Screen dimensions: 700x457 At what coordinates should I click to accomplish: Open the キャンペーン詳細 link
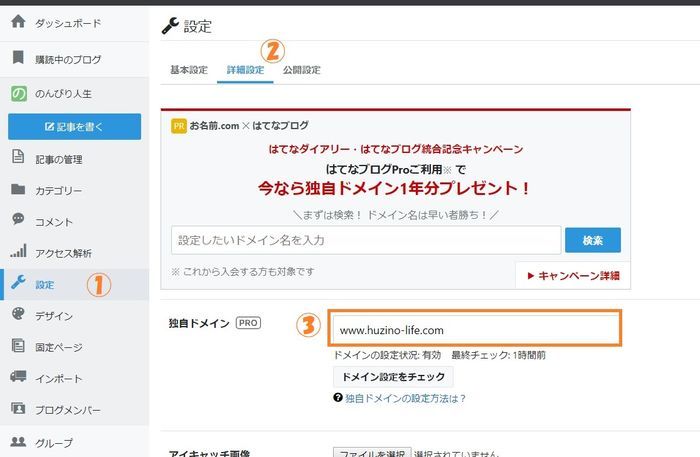click(x=574, y=275)
